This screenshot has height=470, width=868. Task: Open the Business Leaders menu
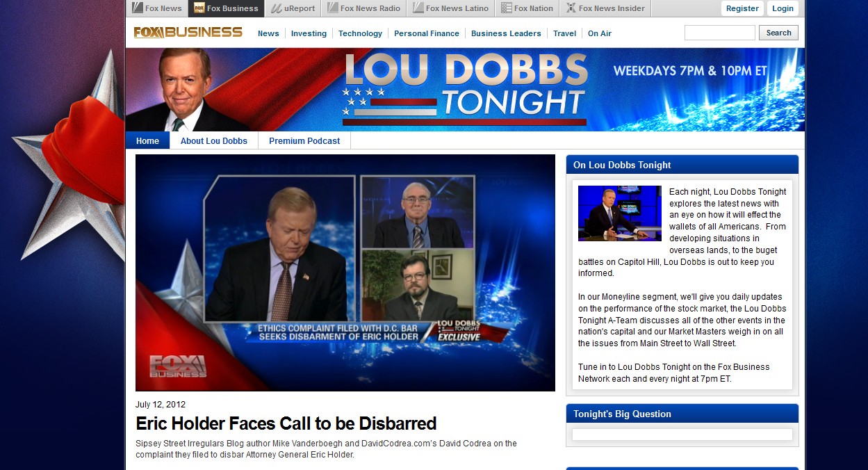[506, 33]
